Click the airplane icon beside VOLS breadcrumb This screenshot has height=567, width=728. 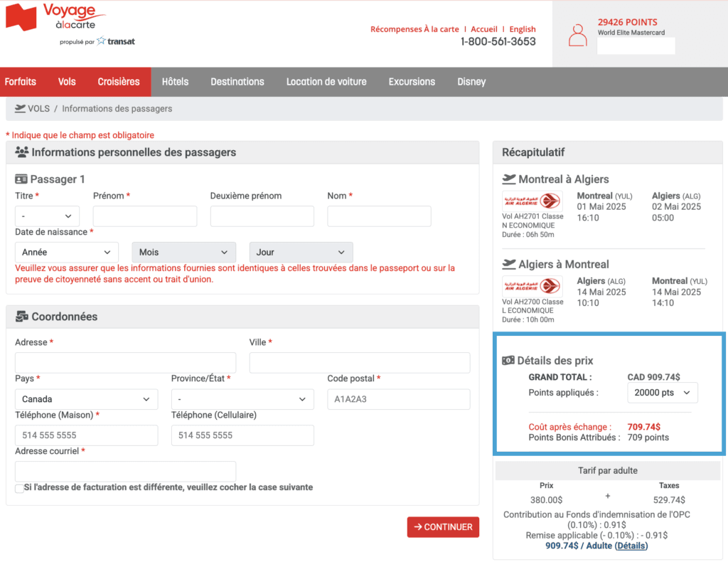coord(20,109)
